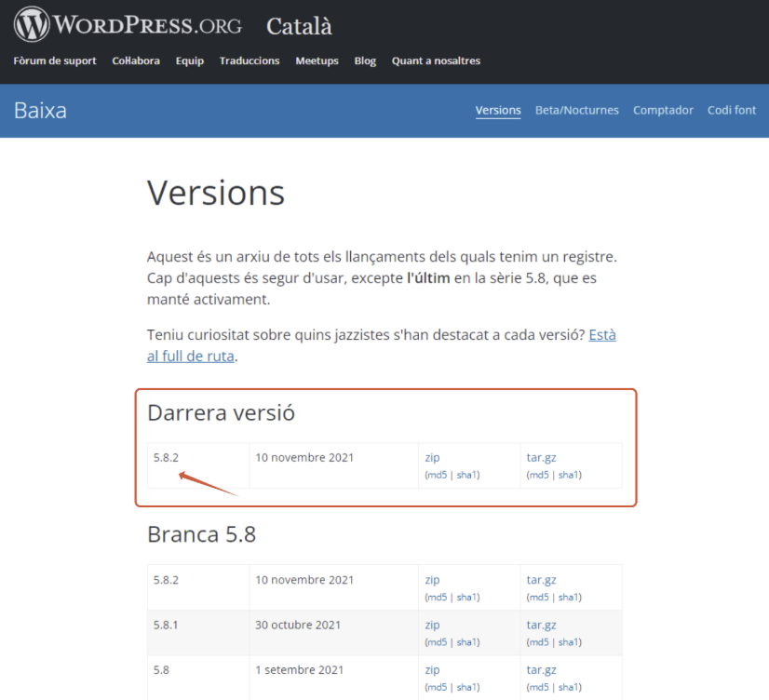Download the zip in the 1 setembre 2021 row
This screenshot has width=769, height=700.
pyautogui.click(x=432, y=670)
